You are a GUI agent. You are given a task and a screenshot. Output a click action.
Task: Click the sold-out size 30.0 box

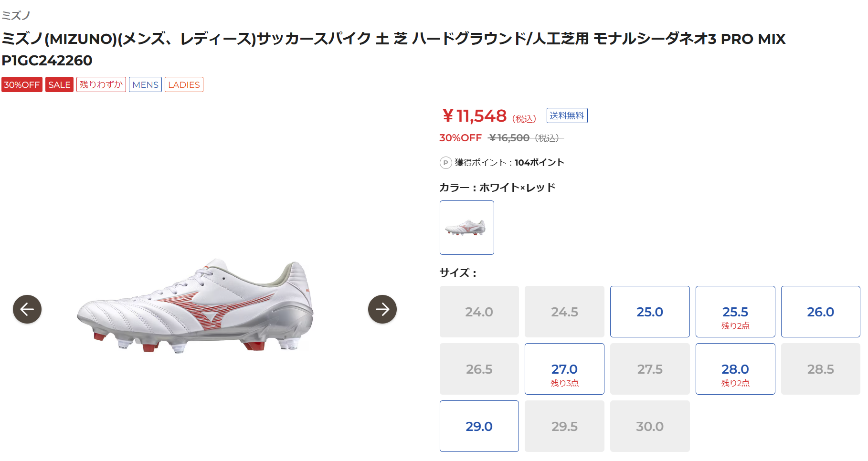click(x=649, y=426)
